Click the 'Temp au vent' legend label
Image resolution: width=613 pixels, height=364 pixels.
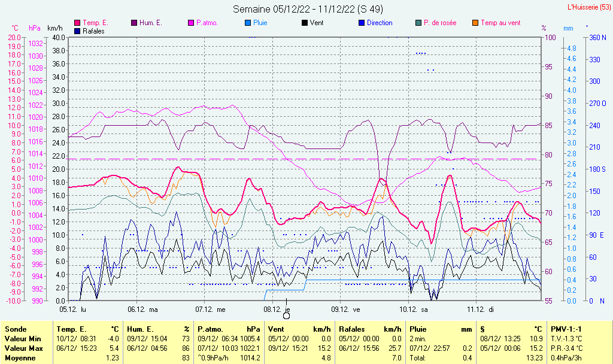pos(501,23)
